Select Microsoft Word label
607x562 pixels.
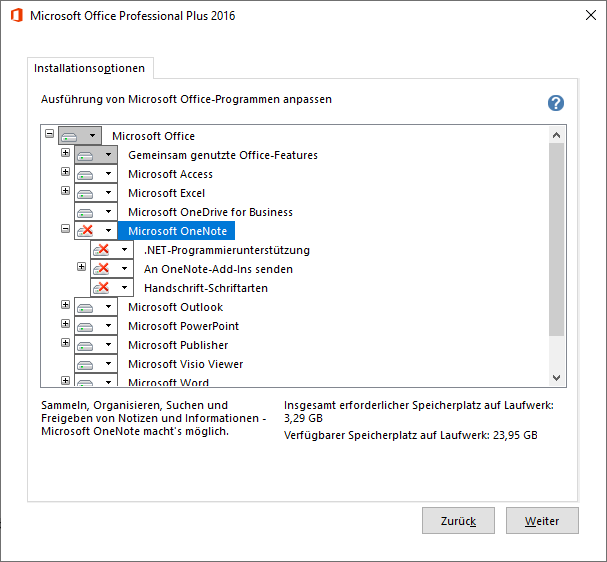pyautogui.click(x=168, y=382)
